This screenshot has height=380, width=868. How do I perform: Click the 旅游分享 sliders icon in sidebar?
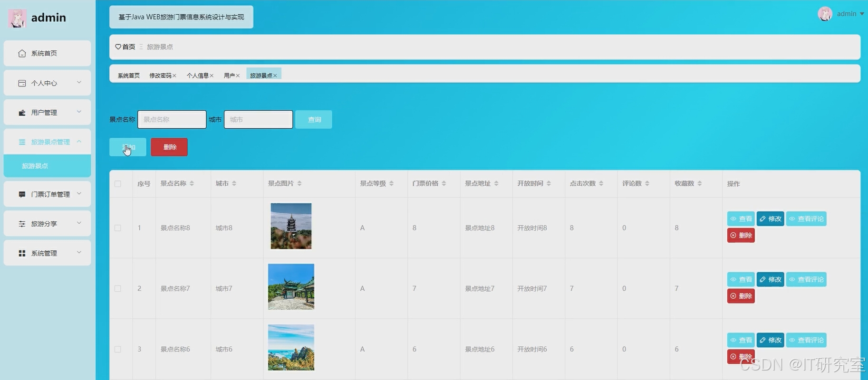[22, 224]
